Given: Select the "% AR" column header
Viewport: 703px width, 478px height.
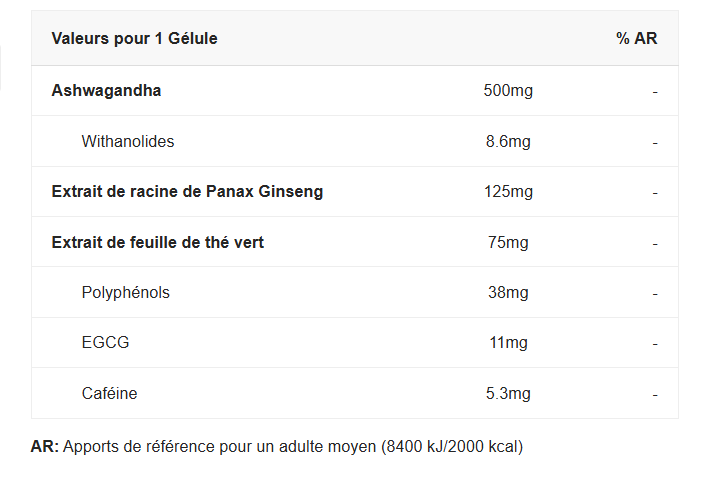Looking at the screenshot, I should point(637,39).
